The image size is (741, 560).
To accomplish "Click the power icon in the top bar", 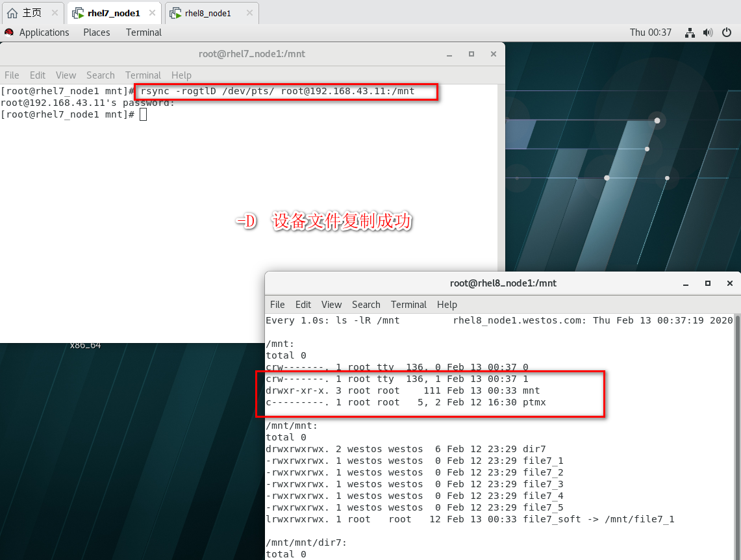I will click(727, 32).
